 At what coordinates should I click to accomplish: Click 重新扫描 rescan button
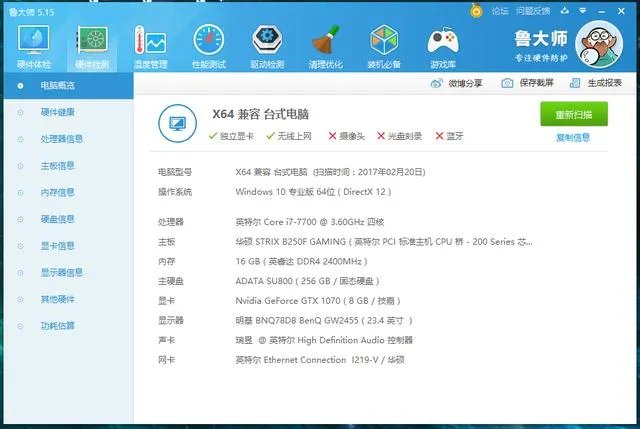pyautogui.click(x=574, y=114)
